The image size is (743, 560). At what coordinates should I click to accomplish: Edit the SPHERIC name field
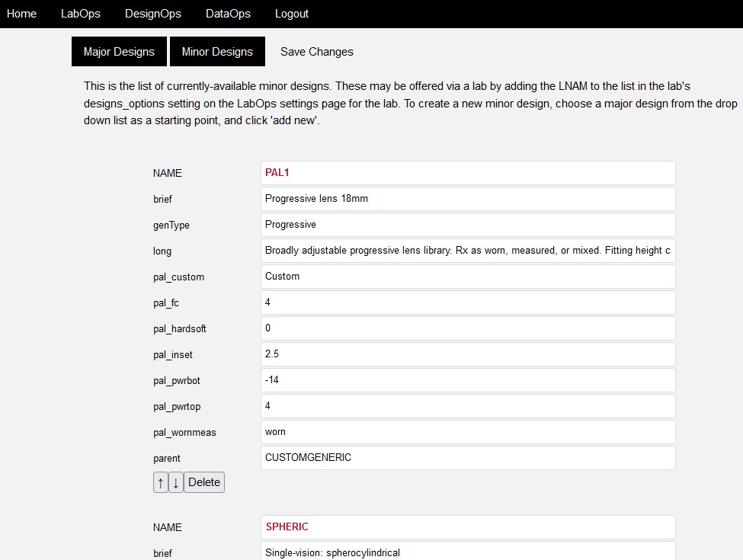pyautogui.click(x=467, y=527)
